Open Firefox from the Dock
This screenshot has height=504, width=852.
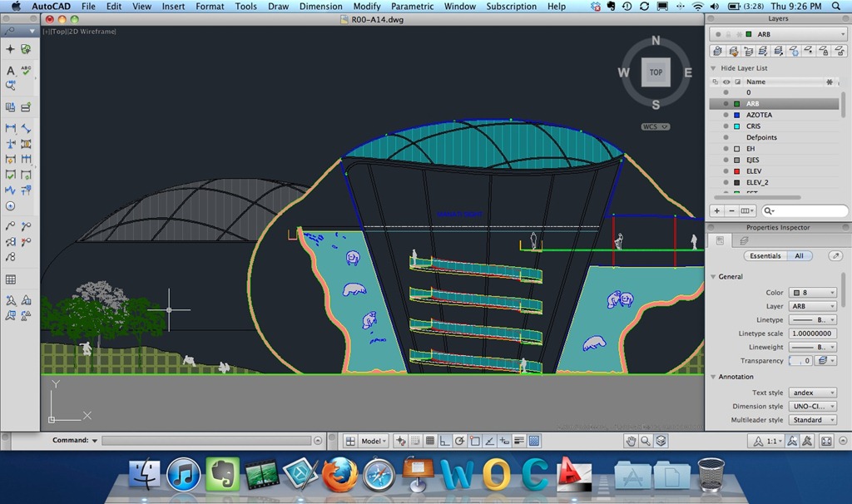point(339,475)
